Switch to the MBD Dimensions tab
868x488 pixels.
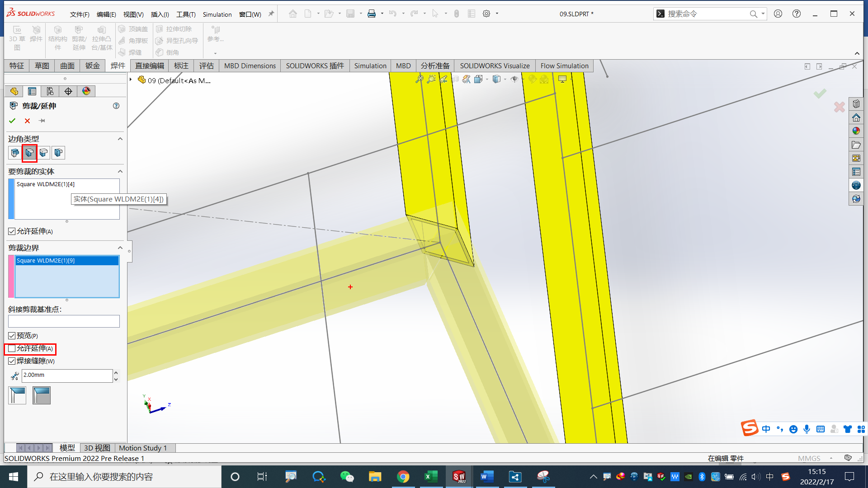click(250, 66)
